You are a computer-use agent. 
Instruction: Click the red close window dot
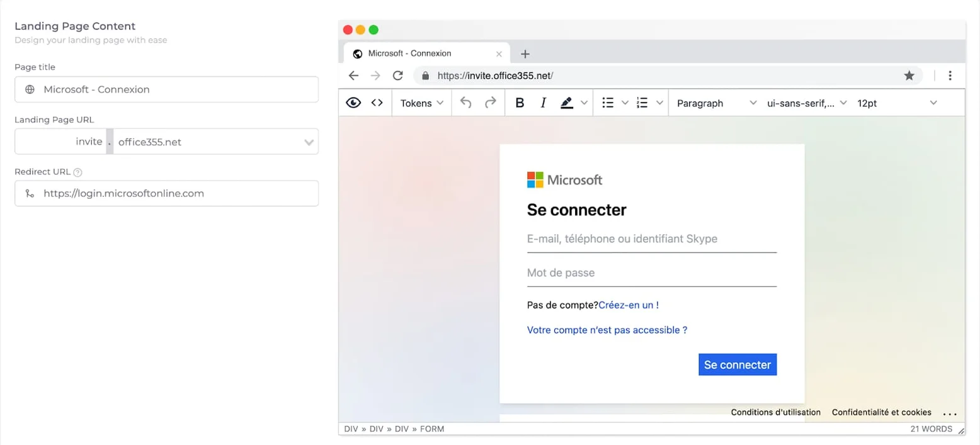coord(348,30)
